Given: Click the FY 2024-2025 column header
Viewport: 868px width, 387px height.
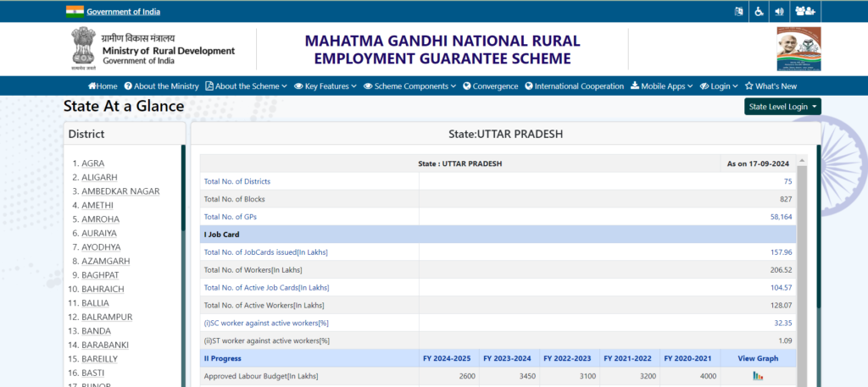Looking at the screenshot, I should coord(447,358).
